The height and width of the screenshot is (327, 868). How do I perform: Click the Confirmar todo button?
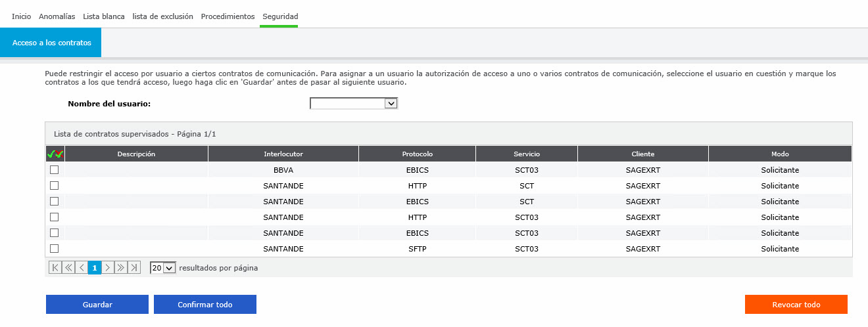point(205,305)
